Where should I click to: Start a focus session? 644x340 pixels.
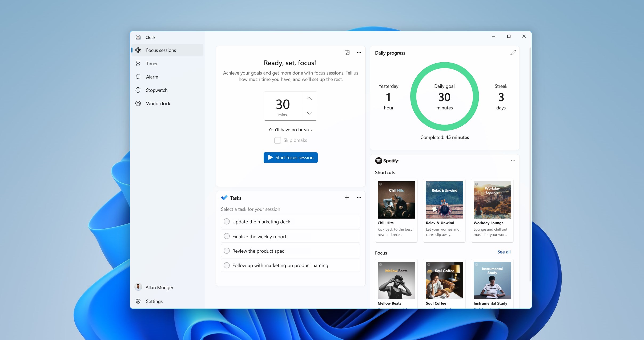tap(290, 157)
